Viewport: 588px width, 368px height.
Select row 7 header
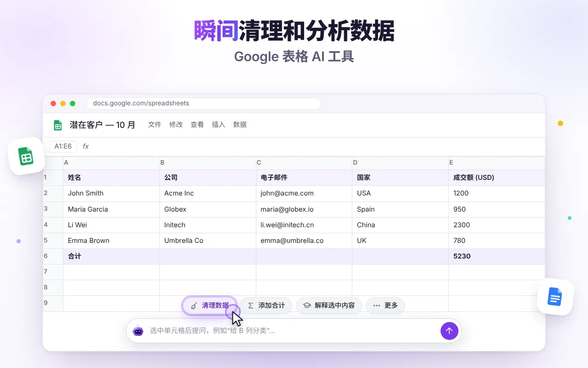tap(53, 272)
